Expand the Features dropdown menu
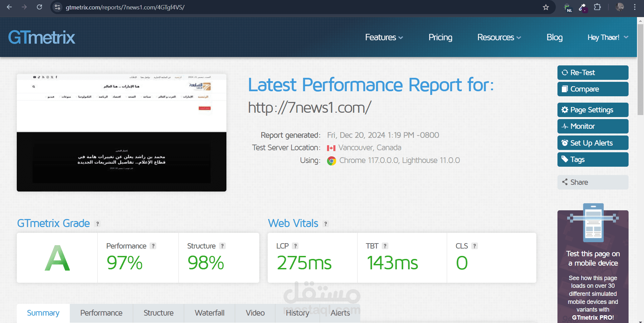The image size is (644, 323). click(384, 37)
